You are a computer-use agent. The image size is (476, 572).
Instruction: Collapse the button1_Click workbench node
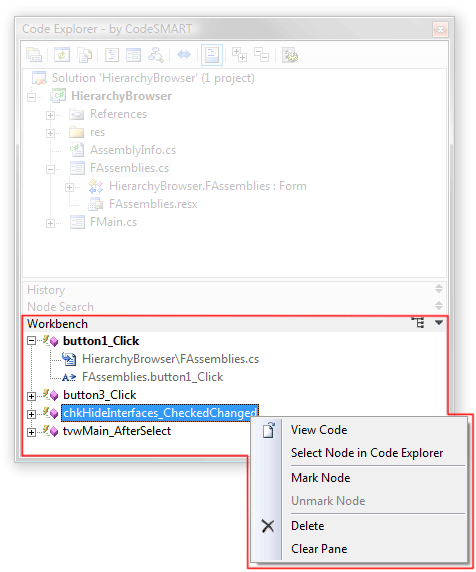click(32, 341)
